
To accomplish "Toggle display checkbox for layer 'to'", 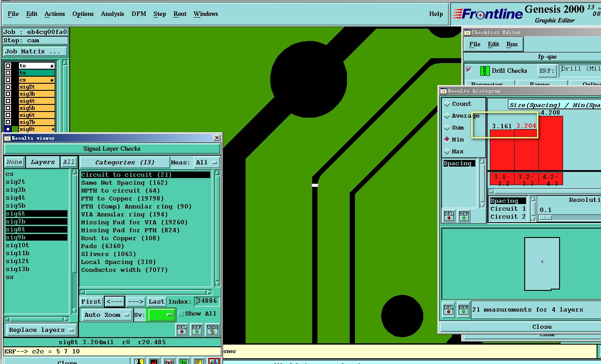I will [x=8, y=66].
